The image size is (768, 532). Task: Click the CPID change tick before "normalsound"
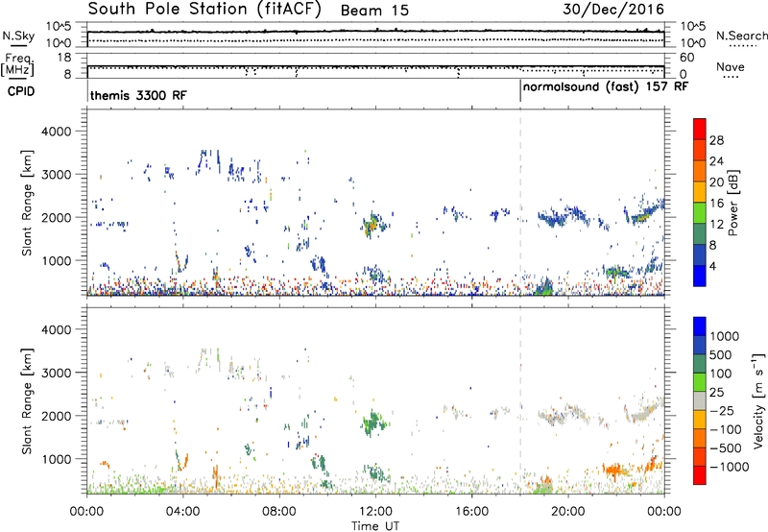(x=520, y=90)
